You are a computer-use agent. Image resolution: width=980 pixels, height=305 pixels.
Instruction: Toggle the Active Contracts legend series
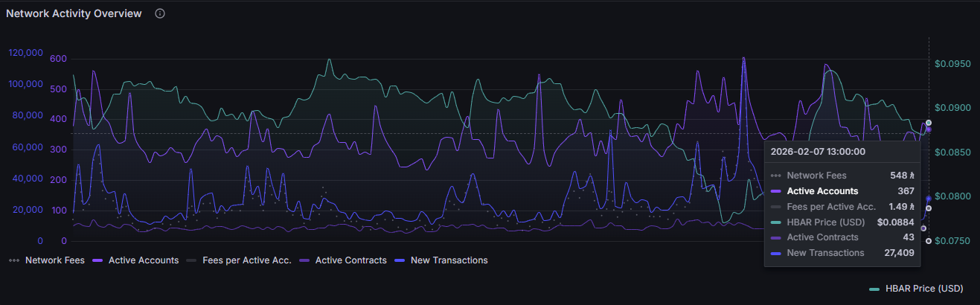click(342, 260)
